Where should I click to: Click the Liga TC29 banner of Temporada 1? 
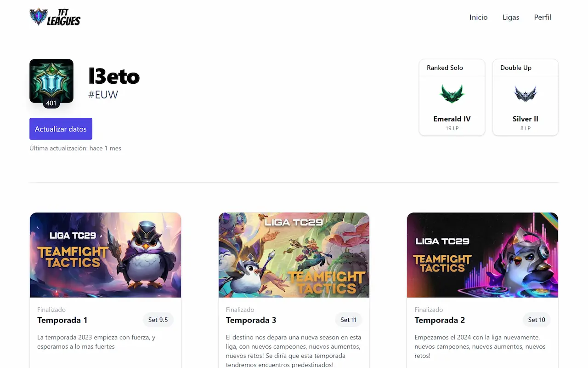(x=105, y=254)
